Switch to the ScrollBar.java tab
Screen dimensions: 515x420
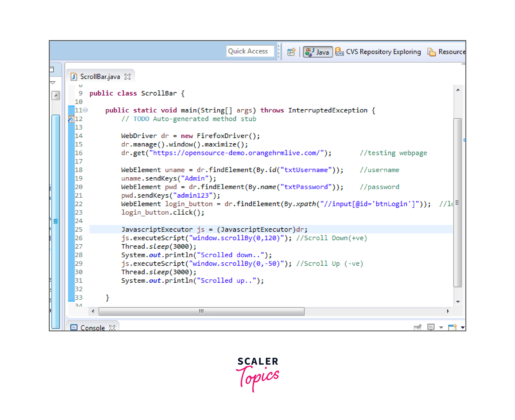click(100, 77)
